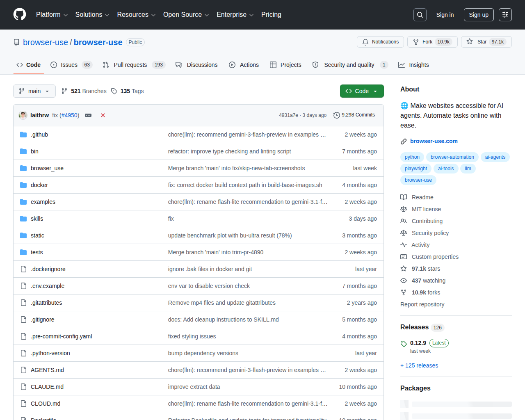Star the browser-use repository

tap(486, 42)
